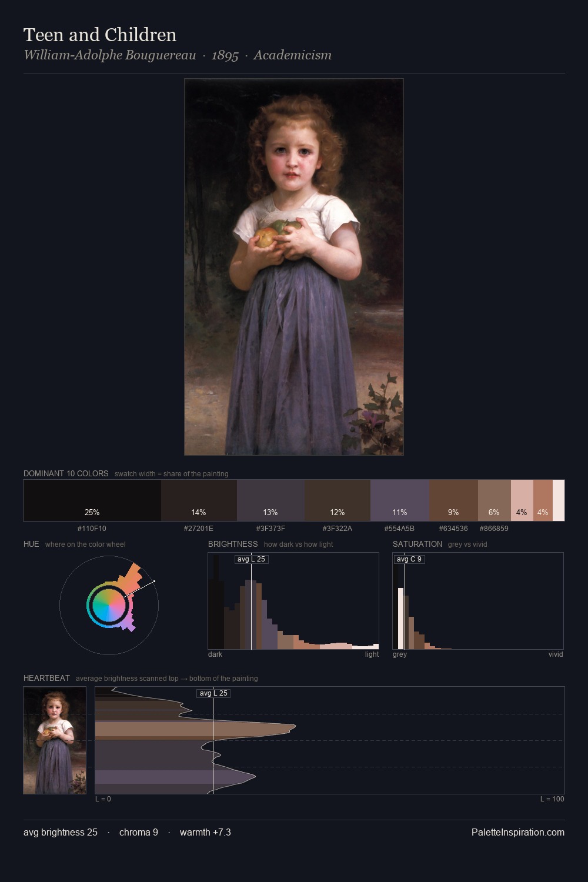Click the avg L 25 brightness label
Screen dimensions: 588x882
(251, 559)
